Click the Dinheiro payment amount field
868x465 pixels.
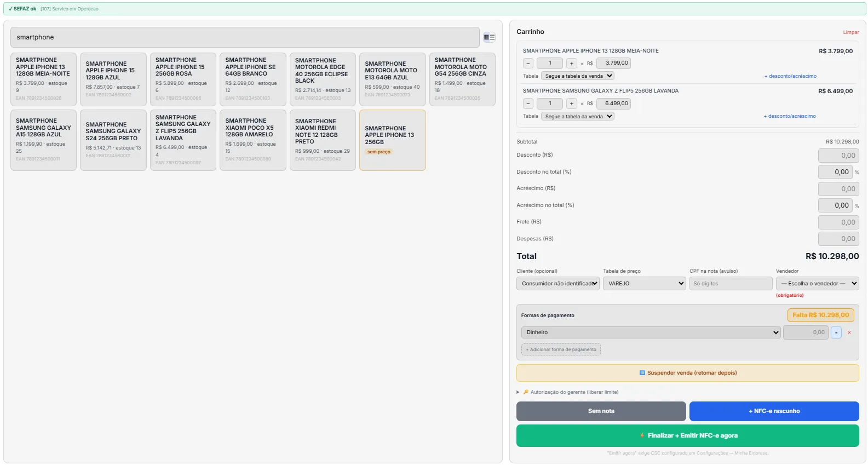pyautogui.click(x=806, y=332)
